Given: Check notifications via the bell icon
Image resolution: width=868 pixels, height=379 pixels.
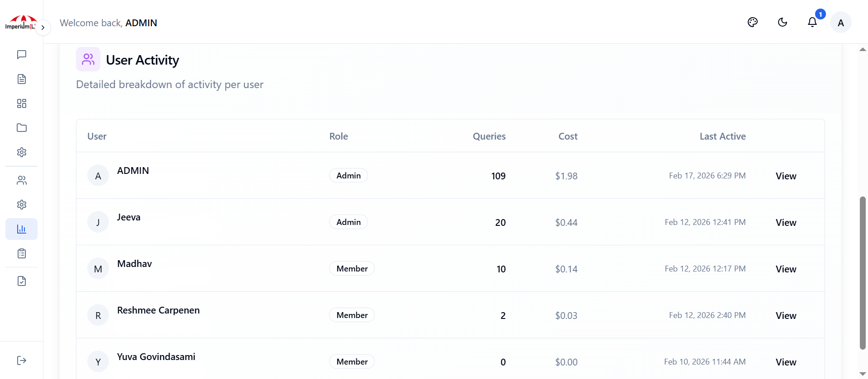Looking at the screenshot, I should pos(812,22).
